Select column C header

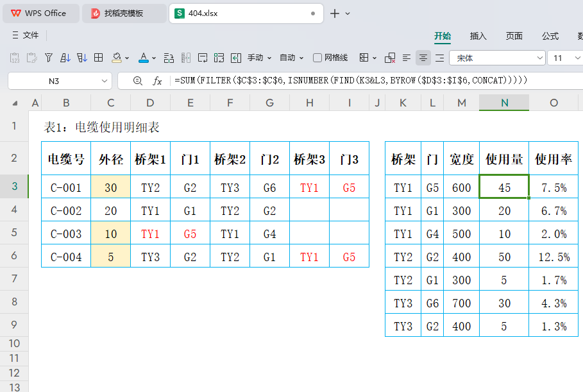point(110,103)
